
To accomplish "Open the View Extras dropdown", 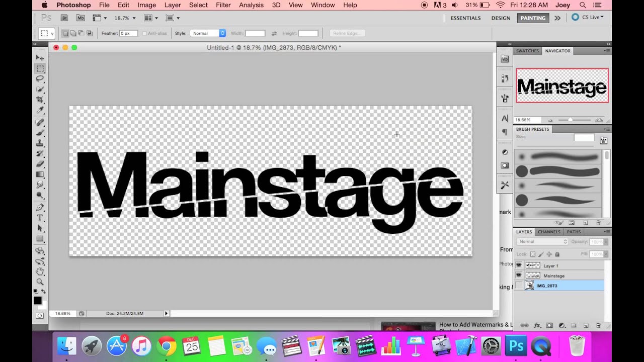I will coord(99,18).
